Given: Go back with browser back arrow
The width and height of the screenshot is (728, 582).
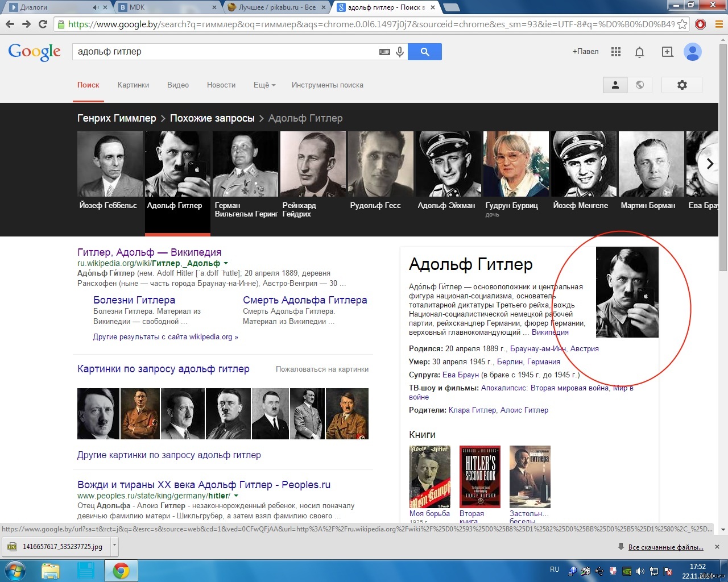Looking at the screenshot, I should click(x=10, y=24).
